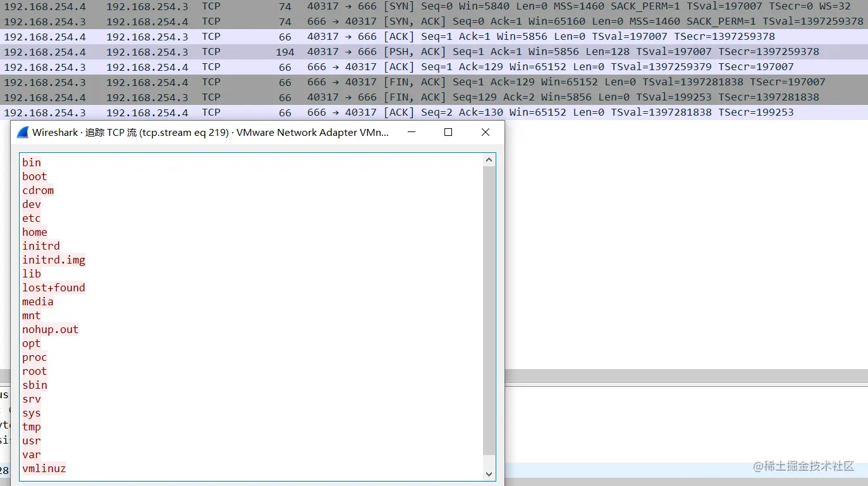868x486 pixels.
Task: Click 'boot' in the stream output
Action: click(35, 176)
